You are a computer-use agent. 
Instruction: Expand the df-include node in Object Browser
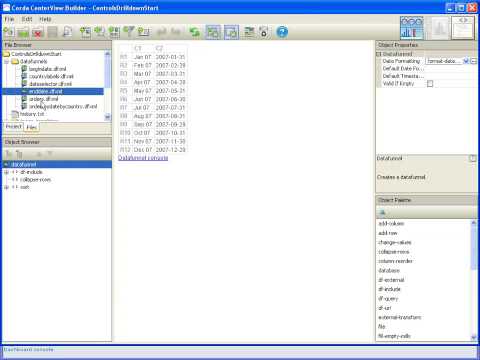click(x=6, y=172)
